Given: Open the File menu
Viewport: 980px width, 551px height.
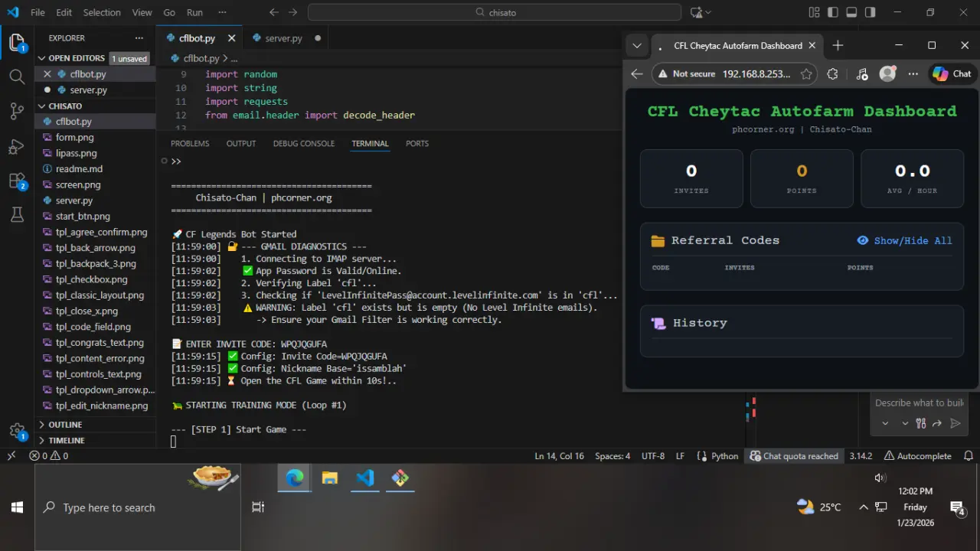Looking at the screenshot, I should (38, 12).
